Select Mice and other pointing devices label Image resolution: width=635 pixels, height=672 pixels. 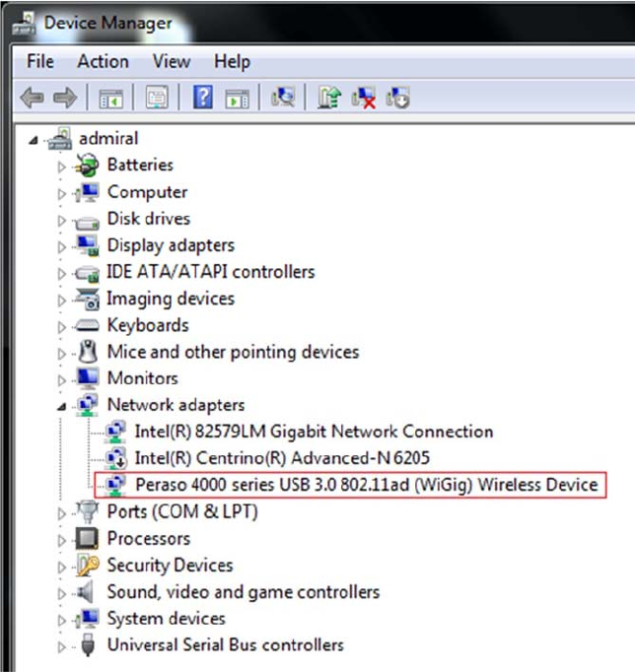[233, 352]
